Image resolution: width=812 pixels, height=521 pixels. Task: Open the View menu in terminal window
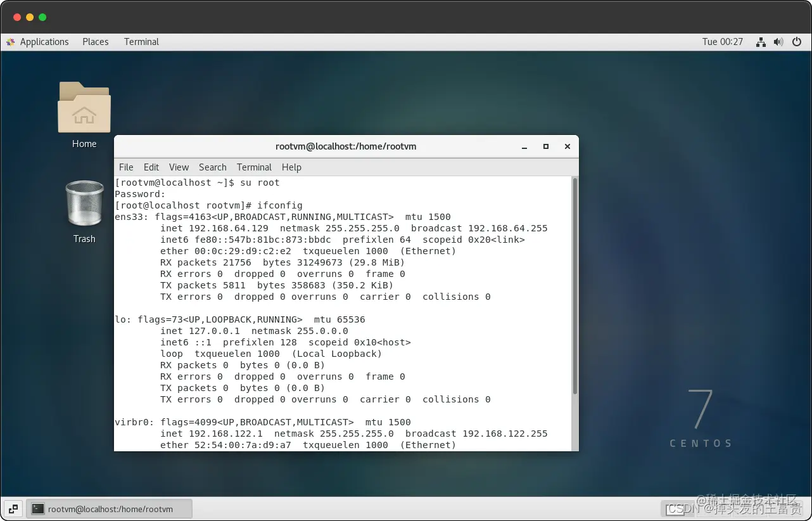[179, 167]
